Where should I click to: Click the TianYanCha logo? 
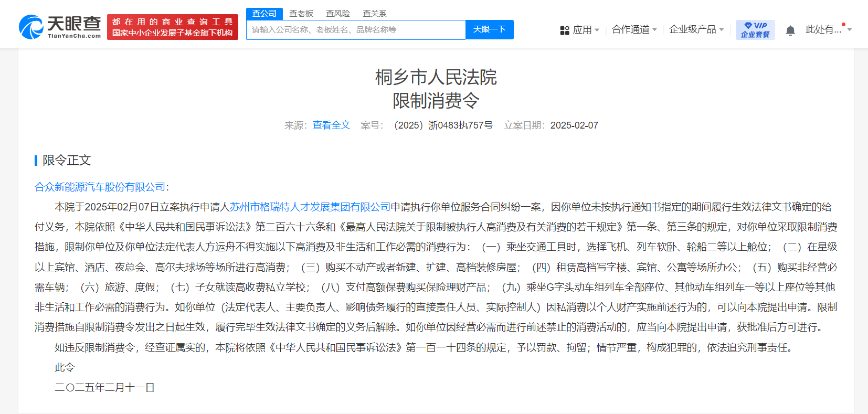click(x=60, y=27)
